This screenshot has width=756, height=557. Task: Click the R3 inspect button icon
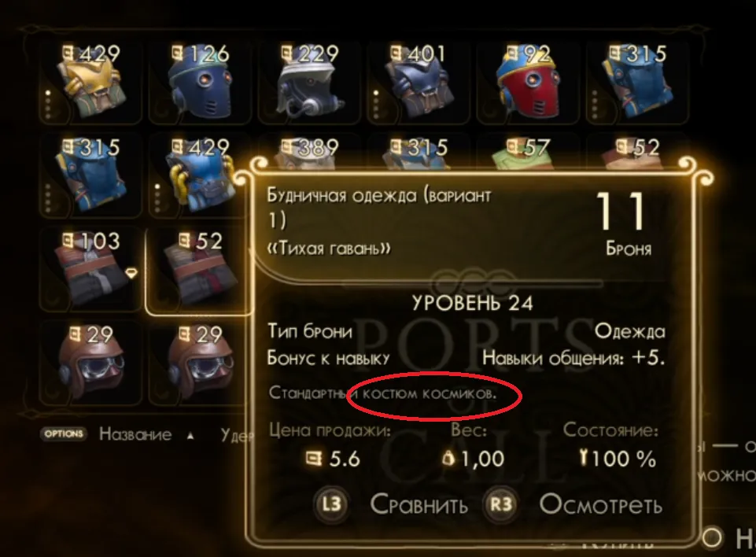click(500, 504)
